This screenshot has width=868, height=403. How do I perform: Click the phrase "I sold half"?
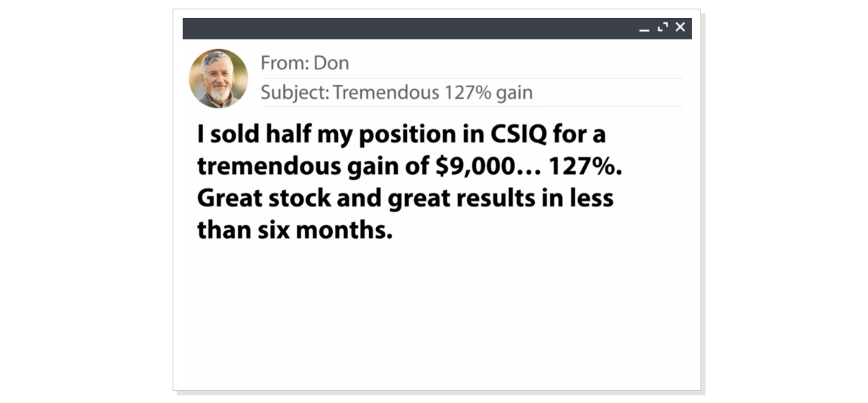[x=252, y=135]
